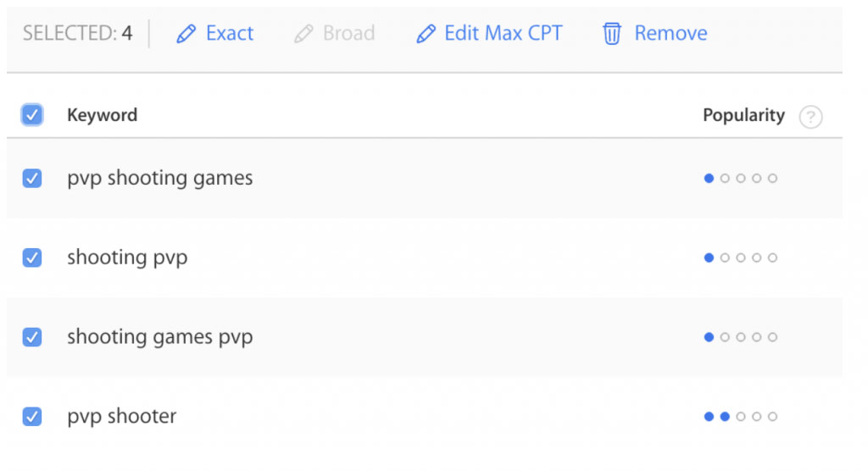The image size is (868, 471).
Task: Sort by the Popularity column header
Action: [x=743, y=115]
